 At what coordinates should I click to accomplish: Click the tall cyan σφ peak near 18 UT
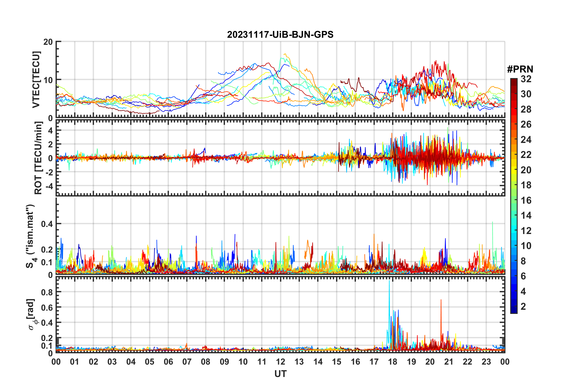(389, 312)
